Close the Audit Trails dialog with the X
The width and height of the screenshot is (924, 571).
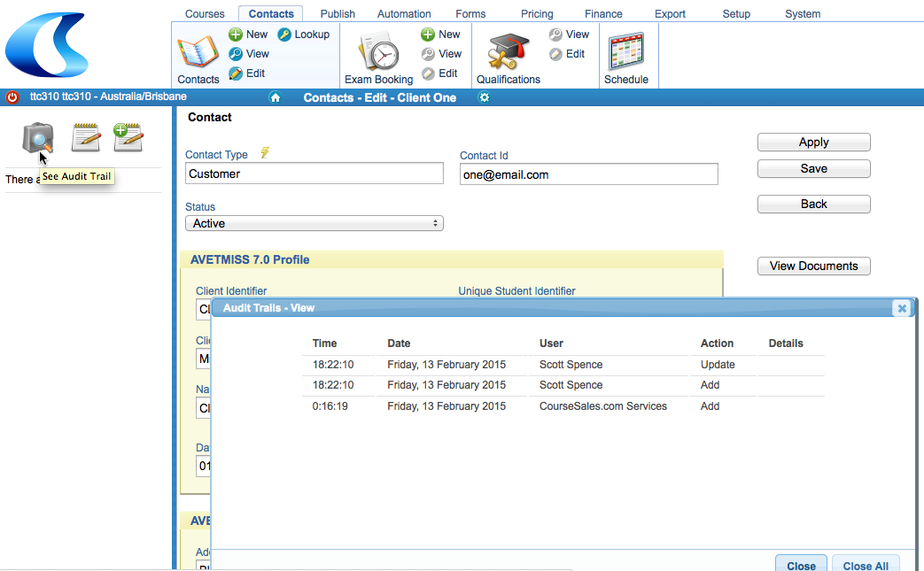(902, 308)
